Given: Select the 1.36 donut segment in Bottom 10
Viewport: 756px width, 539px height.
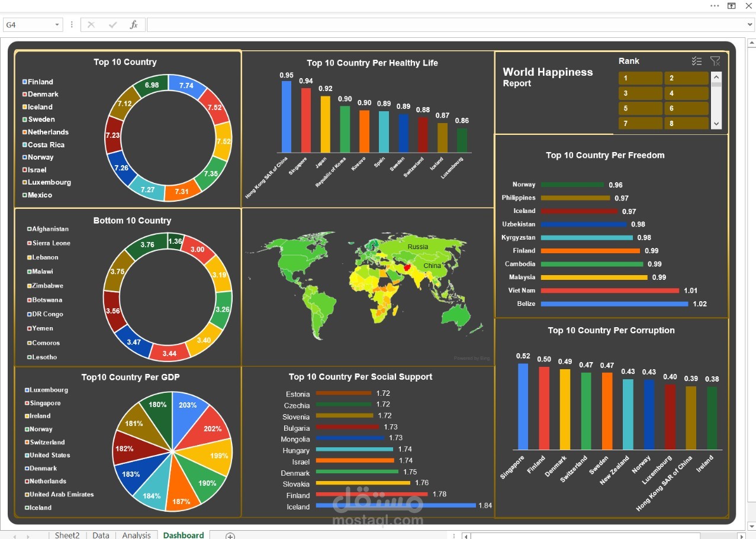Looking at the screenshot, I should point(175,241).
